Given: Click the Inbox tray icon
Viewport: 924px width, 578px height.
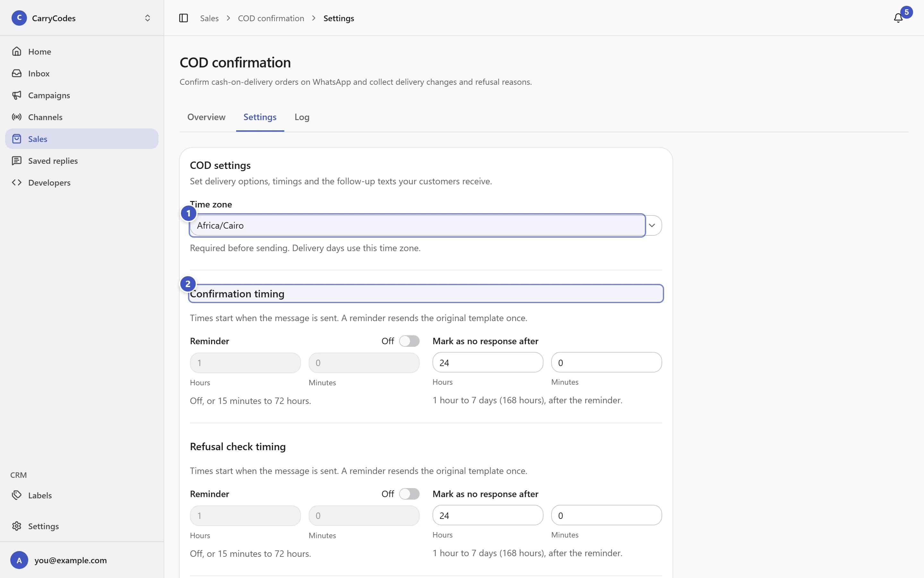Looking at the screenshot, I should (x=16, y=73).
